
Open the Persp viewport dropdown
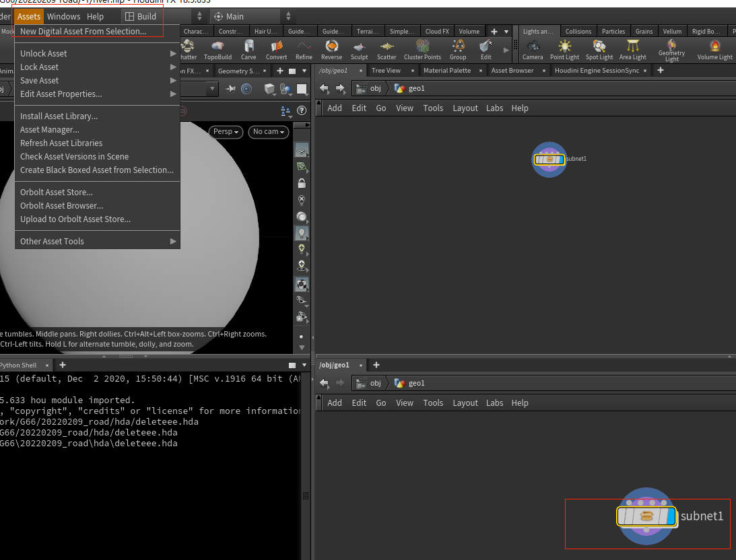coord(226,132)
